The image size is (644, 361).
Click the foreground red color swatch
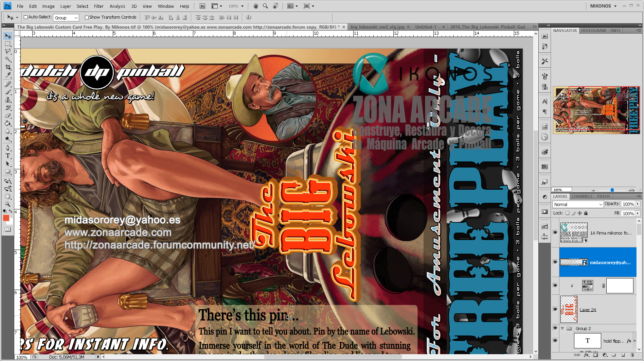(6, 218)
